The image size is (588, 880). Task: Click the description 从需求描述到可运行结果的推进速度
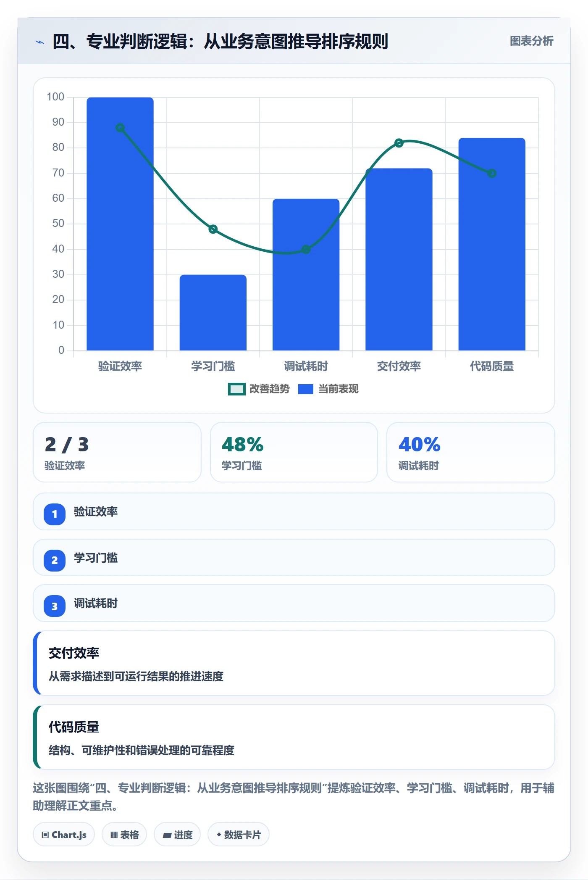coord(136,676)
